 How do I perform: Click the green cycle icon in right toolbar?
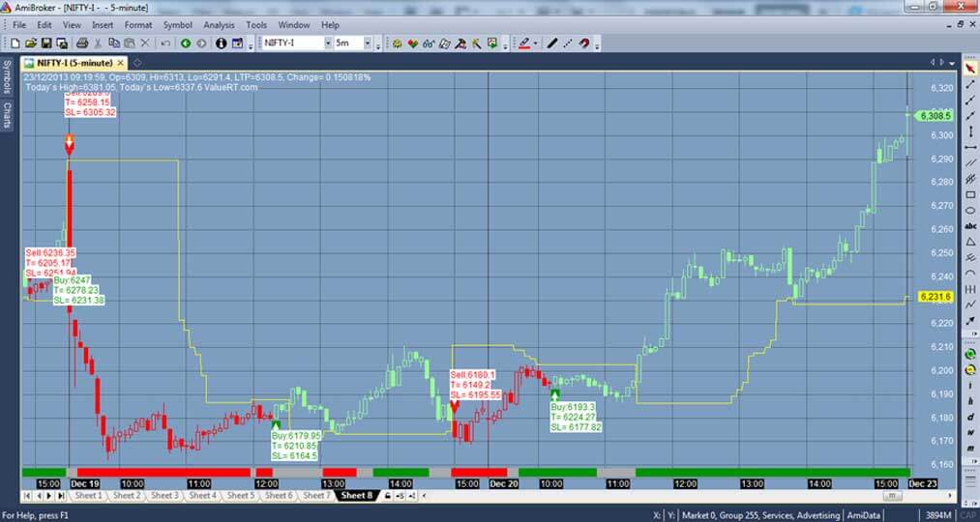(x=970, y=354)
